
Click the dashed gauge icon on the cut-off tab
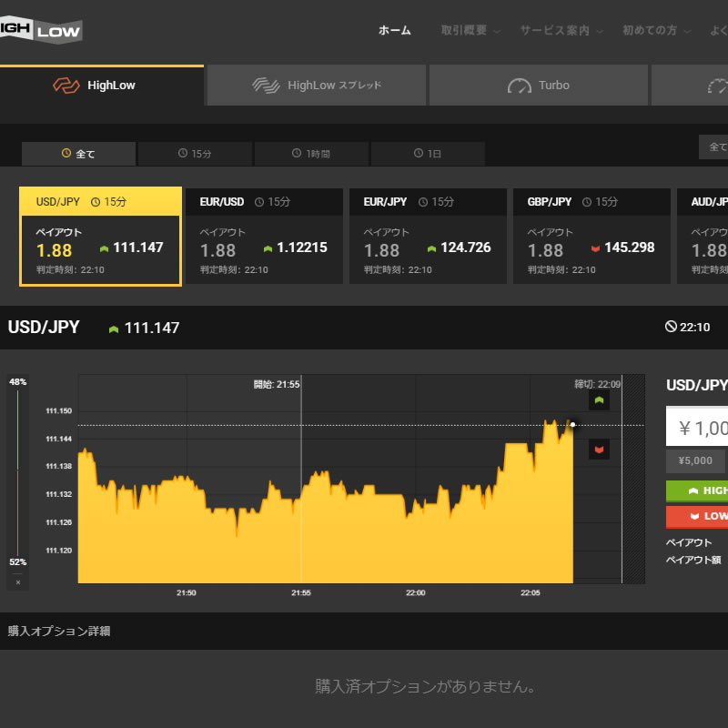[718, 86]
